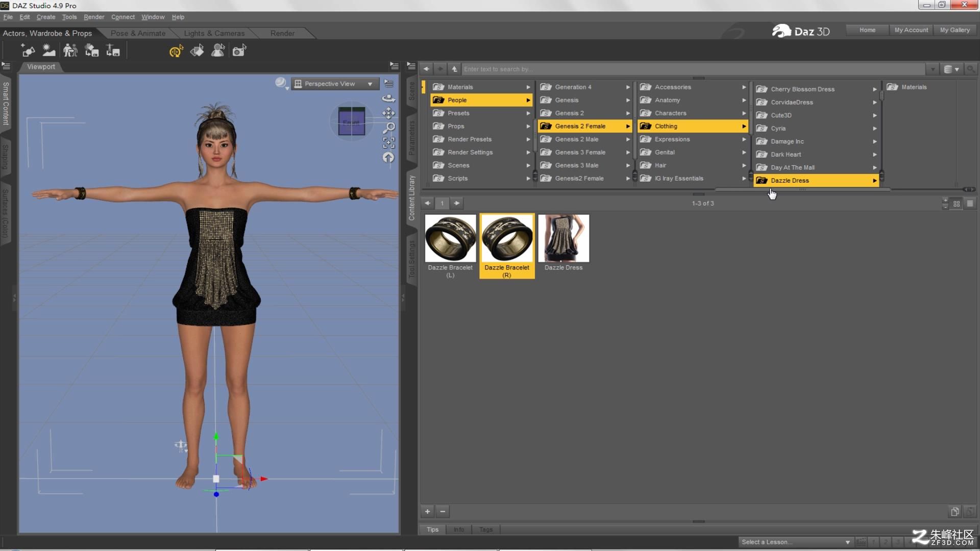Select the Hair folder
980x551 pixels.
tap(693, 166)
